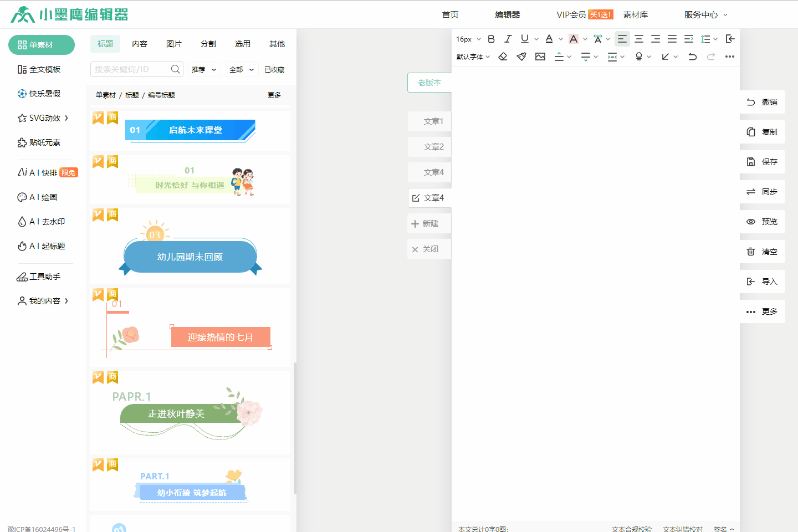Expand the underline style dropdown arrow
This screenshot has height=532, width=798.
[x=536, y=39]
